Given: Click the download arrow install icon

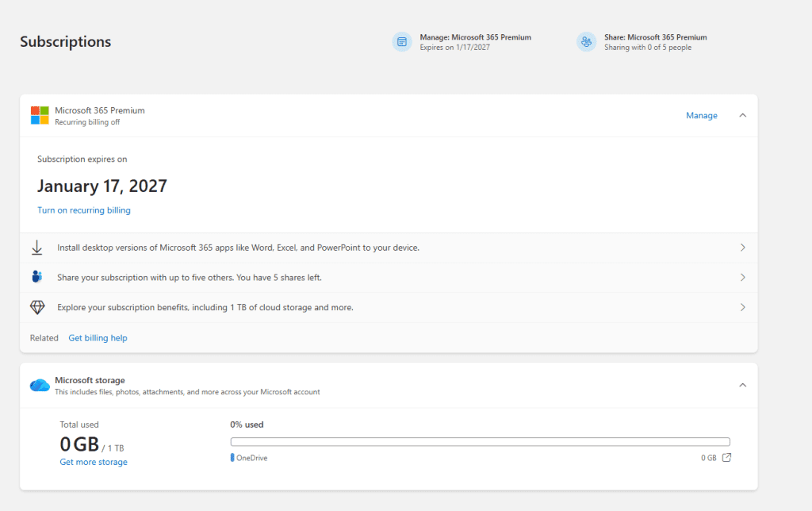Looking at the screenshot, I should [37, 248].
